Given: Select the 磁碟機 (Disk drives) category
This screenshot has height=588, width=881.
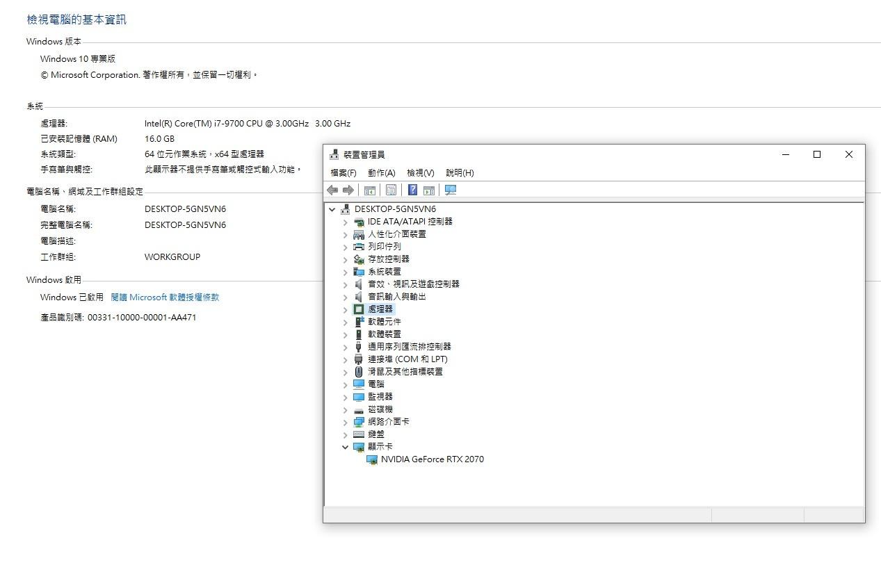Looking at the screenshot, I should tap(380, 409).
